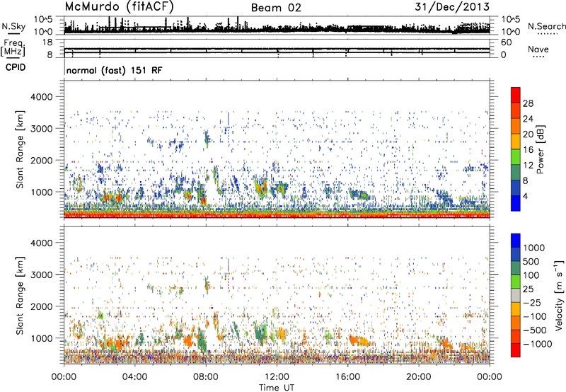566x392 pixels.
Task: Select "1000" tick on Power panel range axis
Action: (x=41, y=192)
